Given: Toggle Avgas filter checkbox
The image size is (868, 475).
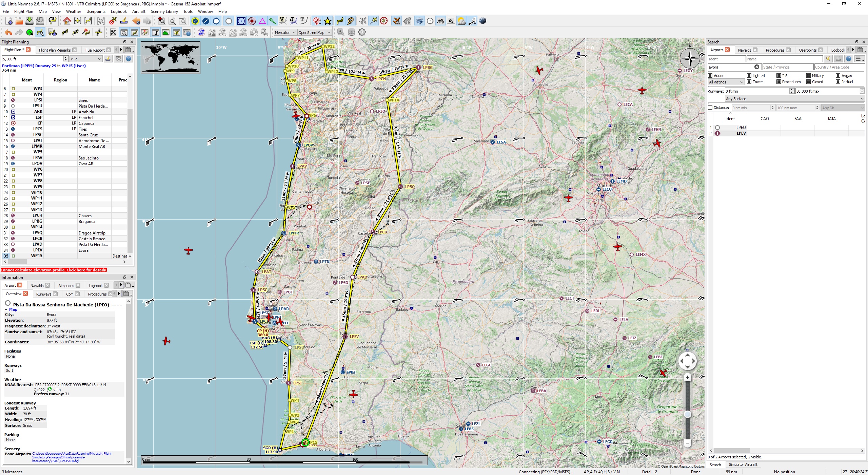Looking at the screenshot, I should click(838, 76).
